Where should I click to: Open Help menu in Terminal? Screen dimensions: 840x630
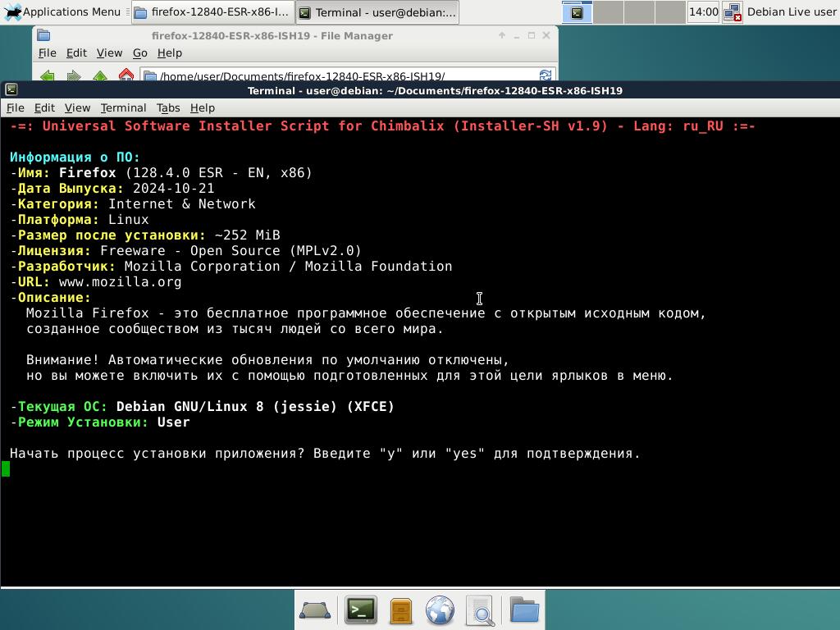point(203,107)
